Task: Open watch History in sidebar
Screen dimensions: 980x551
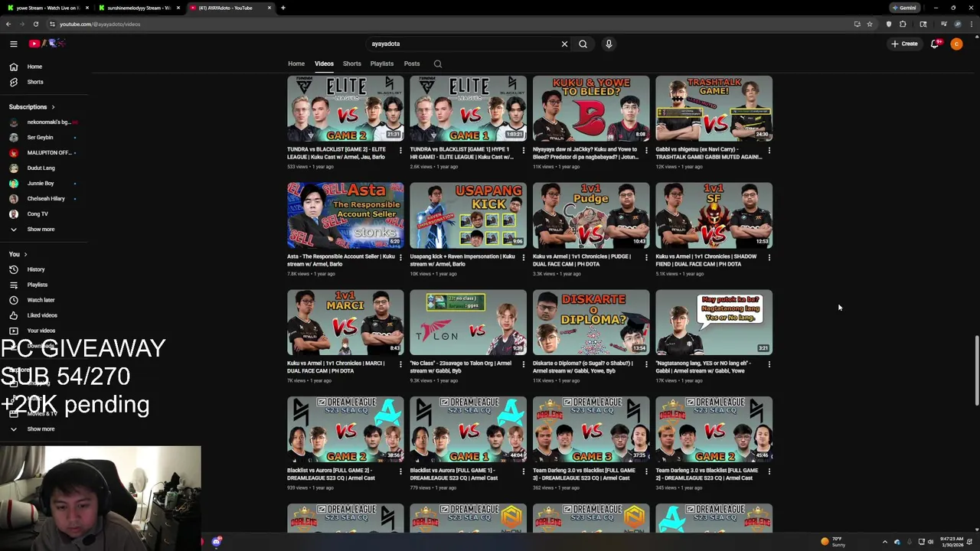Action: click(x=35, y=269)
